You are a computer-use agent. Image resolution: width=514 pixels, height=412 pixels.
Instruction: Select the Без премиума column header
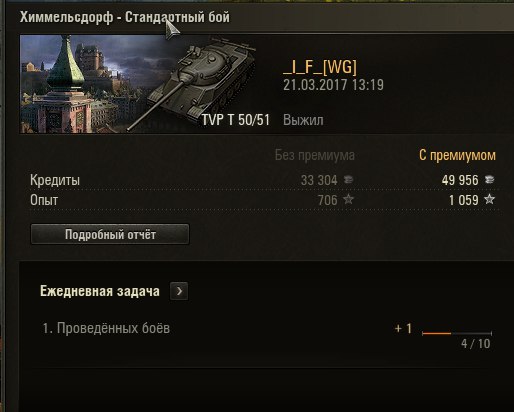pos(315,155)
